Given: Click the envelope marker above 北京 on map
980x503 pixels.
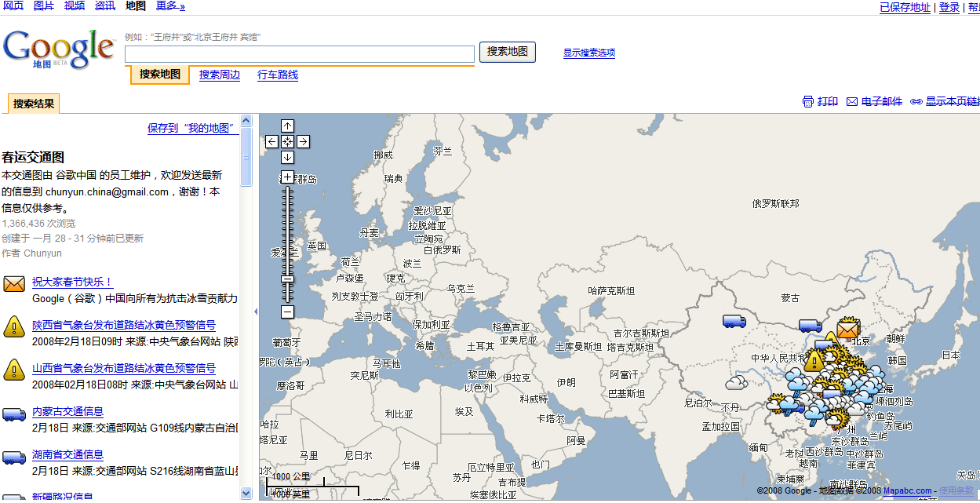Looking at the screenshot, I should 847,329.
